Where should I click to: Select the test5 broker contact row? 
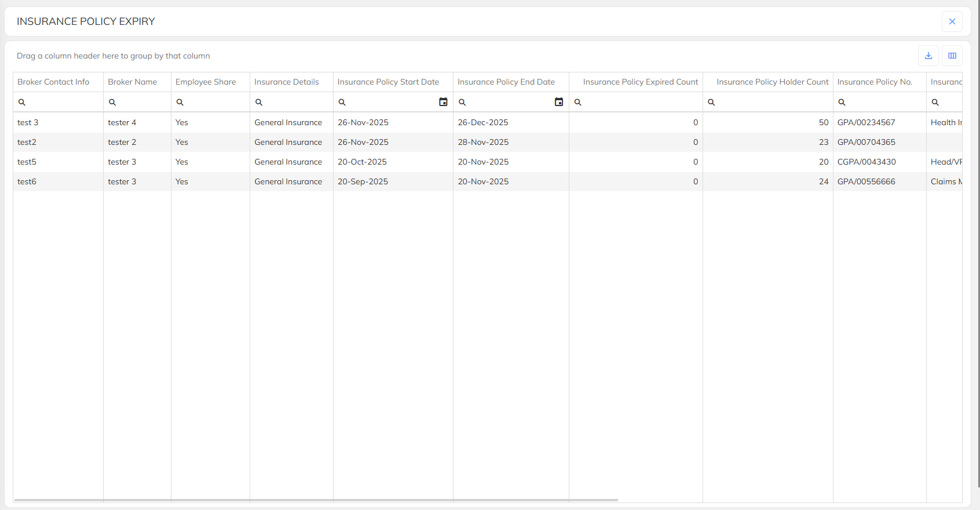(27, 162)
